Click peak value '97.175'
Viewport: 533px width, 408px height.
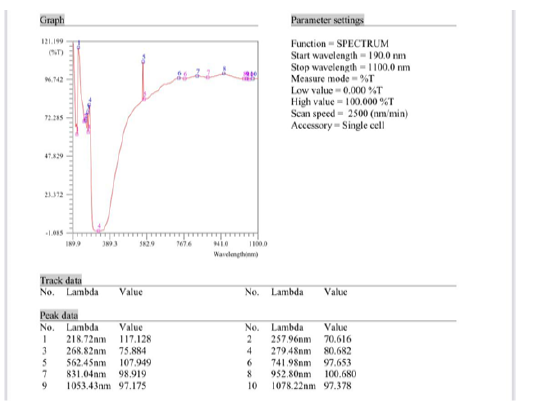click(x=133, y=386)
